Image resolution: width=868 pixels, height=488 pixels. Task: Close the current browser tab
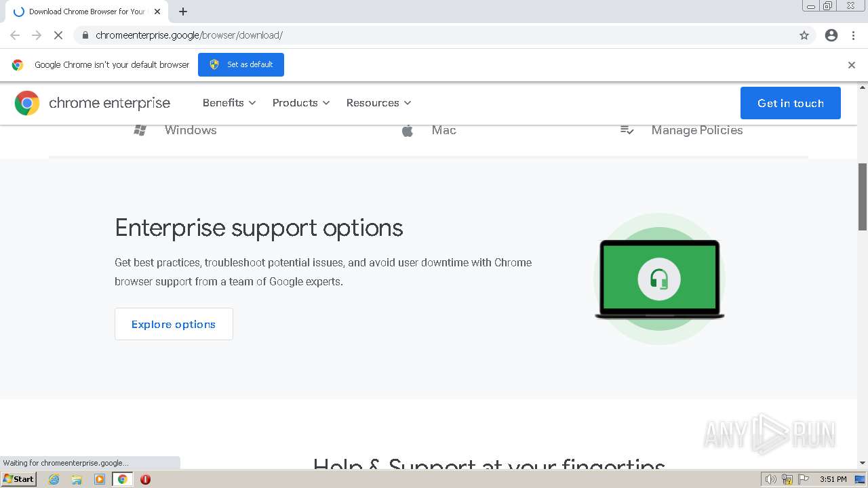157,12
